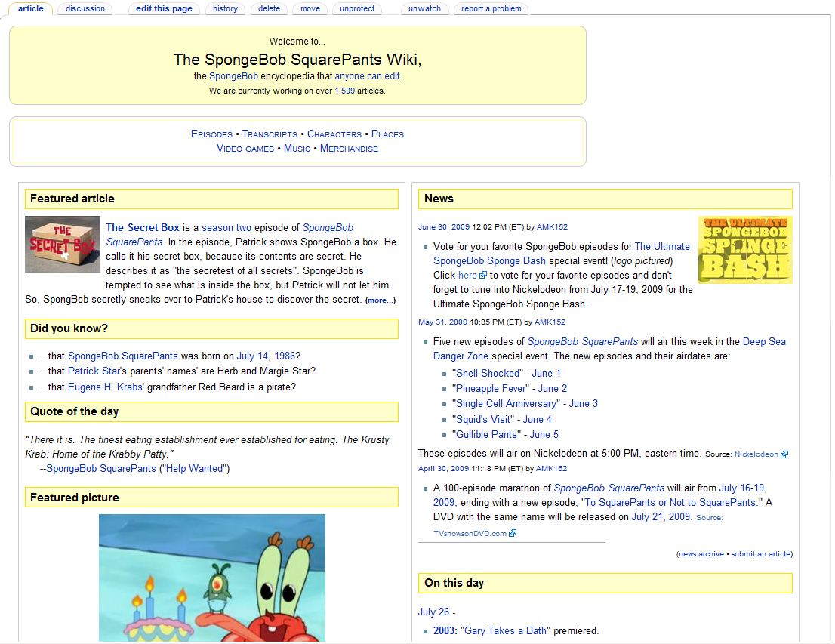Open To SquarePants or Not to SquarePants link

[670, 502]
